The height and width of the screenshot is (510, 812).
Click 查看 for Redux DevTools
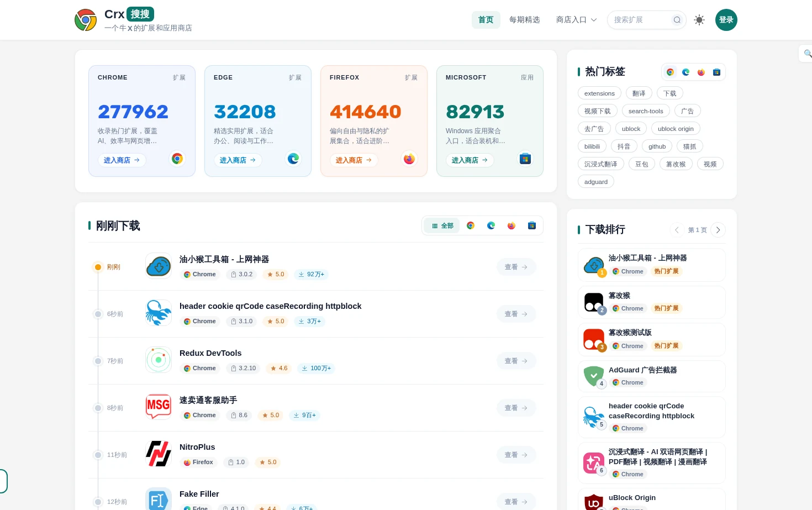coord(516,361)
